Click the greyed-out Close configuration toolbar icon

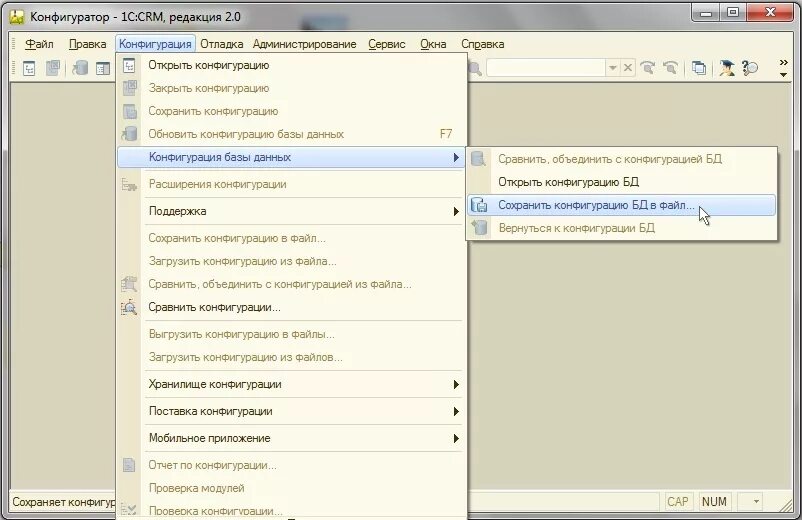[x=53, y=68]
